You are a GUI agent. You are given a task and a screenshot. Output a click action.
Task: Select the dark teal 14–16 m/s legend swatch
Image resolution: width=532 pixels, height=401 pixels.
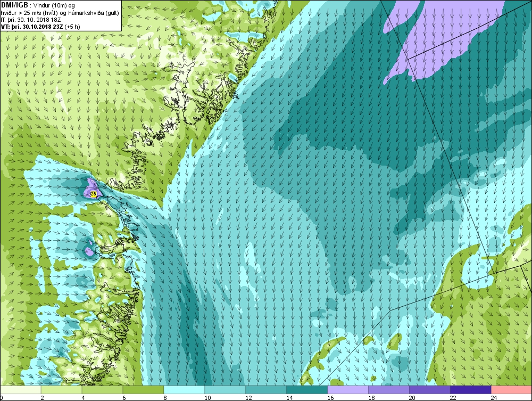coord(307,389)
